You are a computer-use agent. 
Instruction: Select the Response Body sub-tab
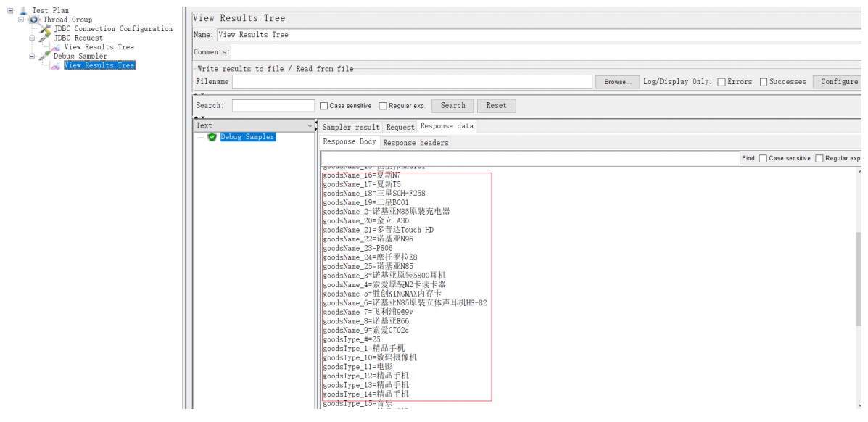coord(350,142)
